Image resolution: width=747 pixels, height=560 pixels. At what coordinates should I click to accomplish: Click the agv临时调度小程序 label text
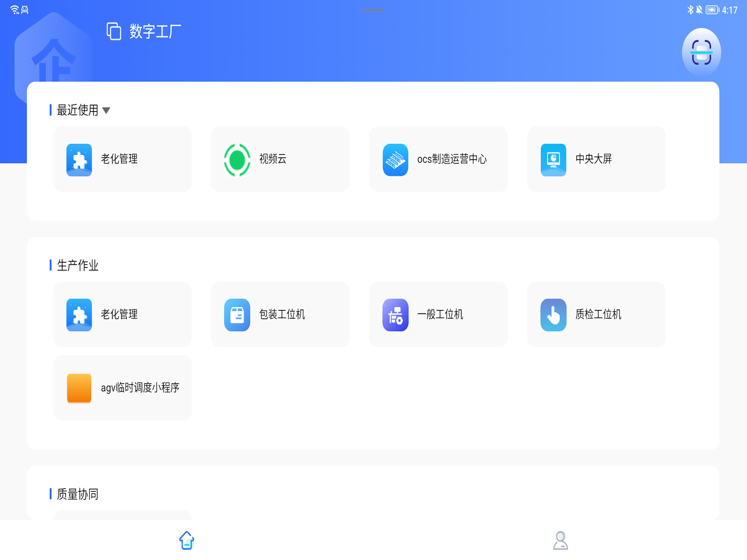point(140,387)
